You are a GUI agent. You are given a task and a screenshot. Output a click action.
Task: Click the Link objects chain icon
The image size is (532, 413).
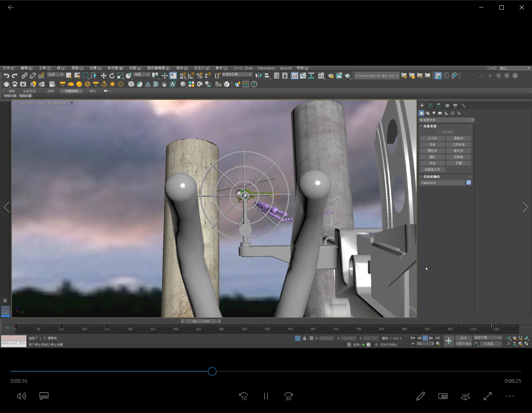pyautogui.click(x=24, y=76)
